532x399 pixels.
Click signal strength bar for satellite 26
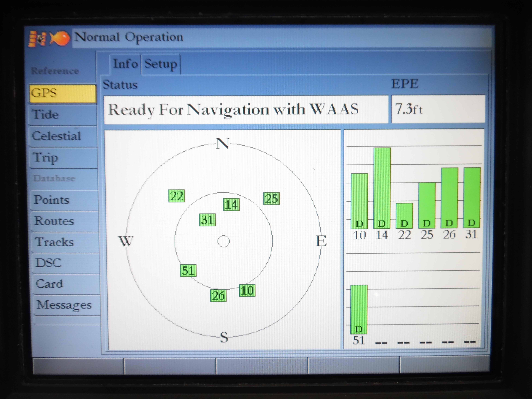click(449, 198)
